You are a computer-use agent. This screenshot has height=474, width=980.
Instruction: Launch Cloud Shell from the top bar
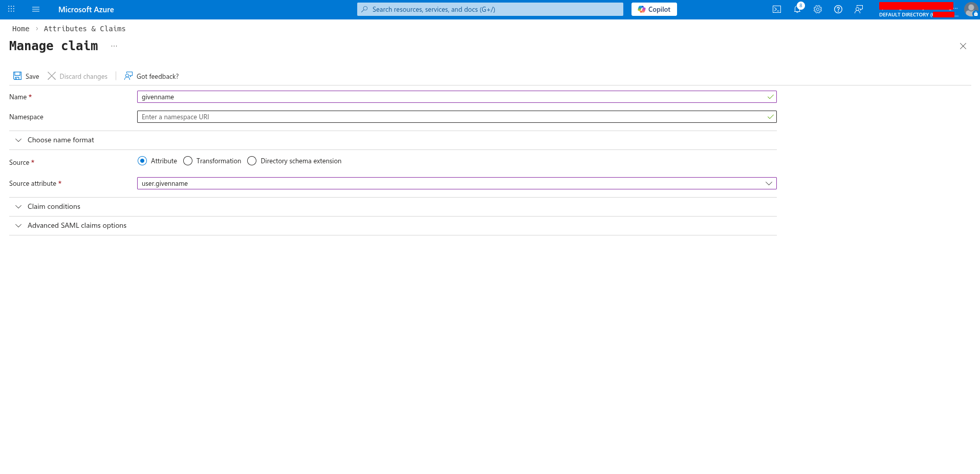coord(776,9)
